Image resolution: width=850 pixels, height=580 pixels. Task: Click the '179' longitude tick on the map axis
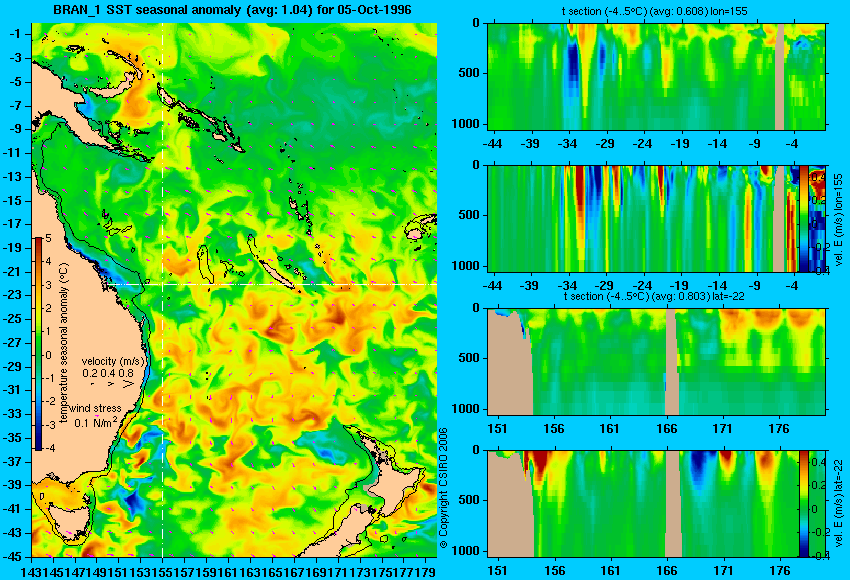(x=427, y=571)
